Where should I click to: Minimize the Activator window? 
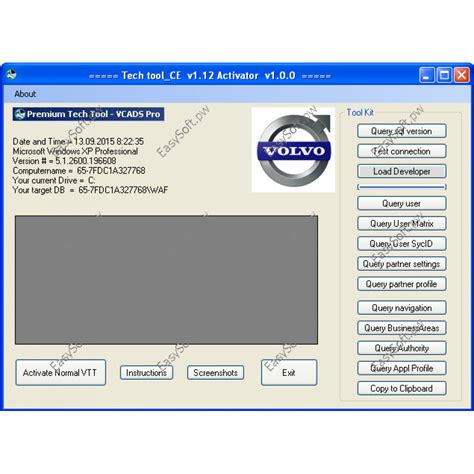point(427,75)
